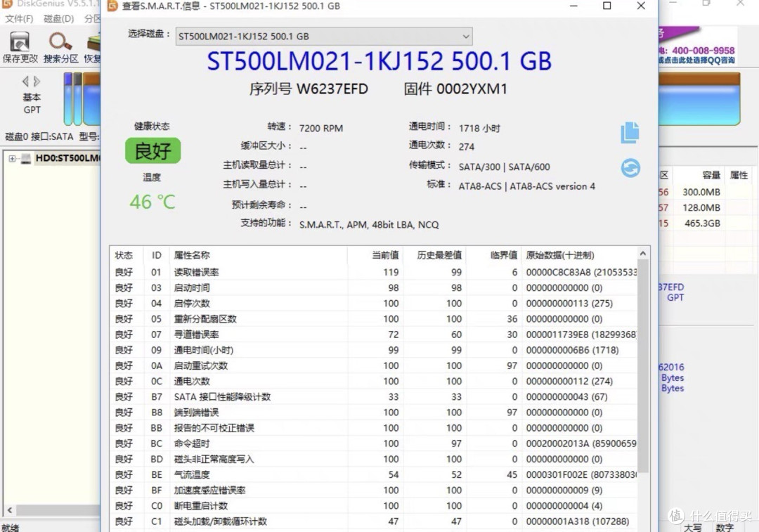Select the 断电重启计数 attribute row

click(374, 505)
